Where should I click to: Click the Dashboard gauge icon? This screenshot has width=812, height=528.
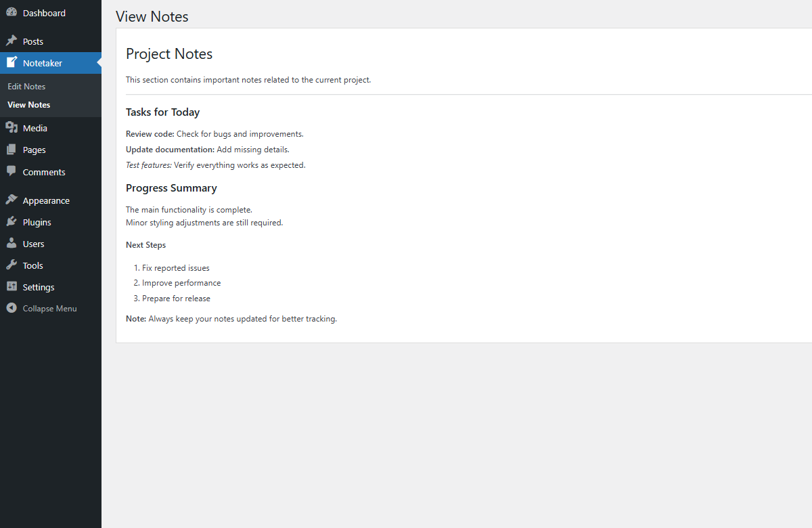click(12, 13)
